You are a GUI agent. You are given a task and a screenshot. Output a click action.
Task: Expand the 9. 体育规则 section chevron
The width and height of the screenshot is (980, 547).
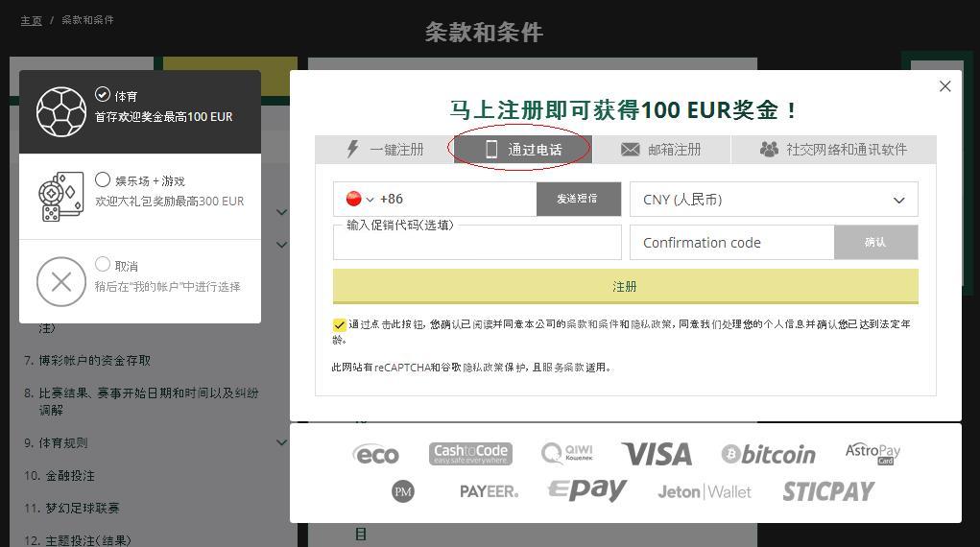[282, 442]
